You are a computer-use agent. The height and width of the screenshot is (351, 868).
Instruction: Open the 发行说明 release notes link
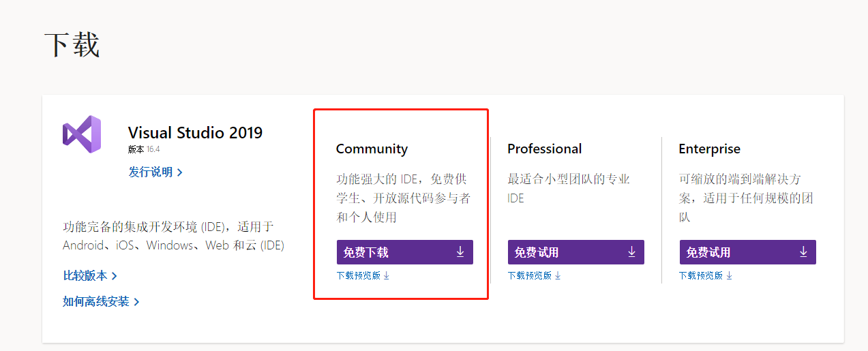point(151,172)
